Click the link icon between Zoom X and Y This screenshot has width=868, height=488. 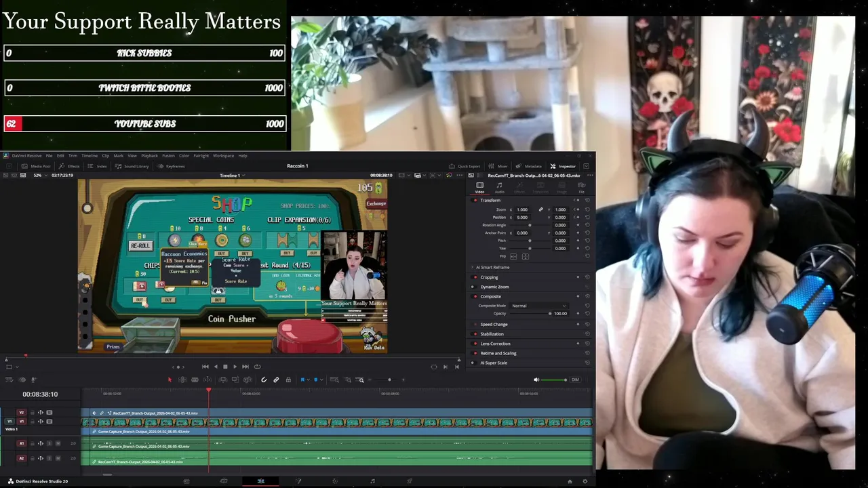click(x=540, y=209)
